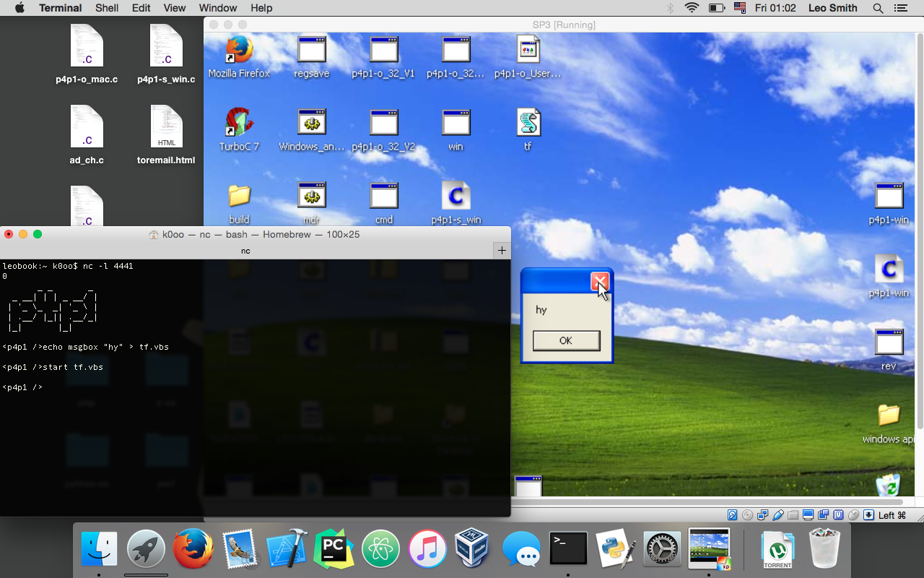This screenshot has width=924, height=578.
Task: Launch Atom editor from the Dock
Action: (x=380, y=550)
